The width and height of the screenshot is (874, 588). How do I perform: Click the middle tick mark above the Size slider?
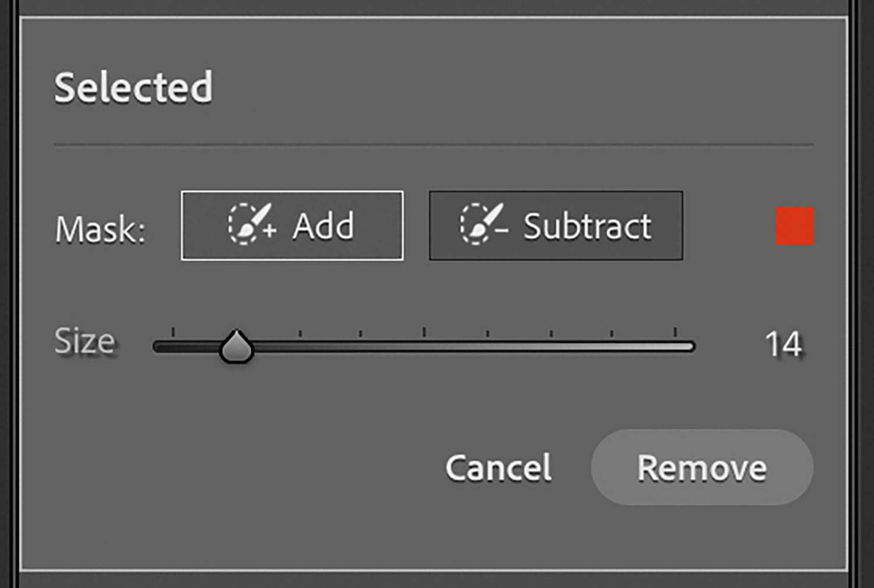424,332
